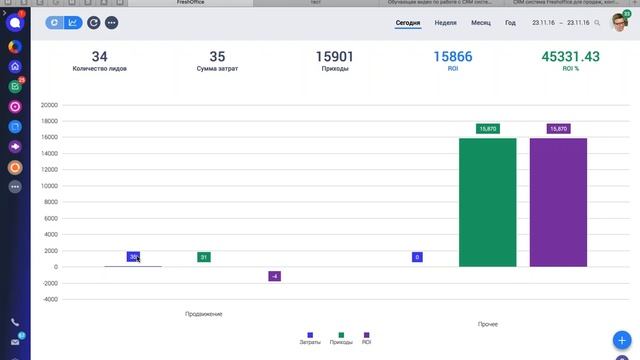Switch to line graph view toggle
The width and height of the screenshot is (640, 360).
(x=73, y=23)
